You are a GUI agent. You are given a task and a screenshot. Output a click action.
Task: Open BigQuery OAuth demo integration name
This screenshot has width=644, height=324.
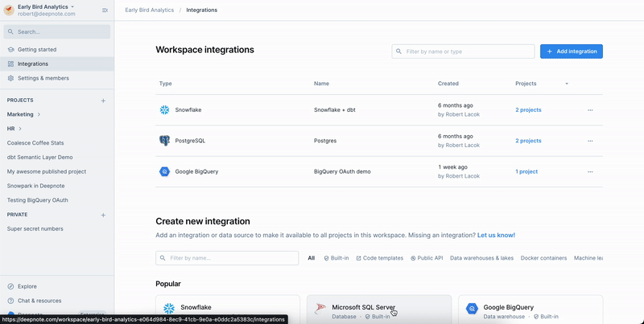tap(342, 172)
